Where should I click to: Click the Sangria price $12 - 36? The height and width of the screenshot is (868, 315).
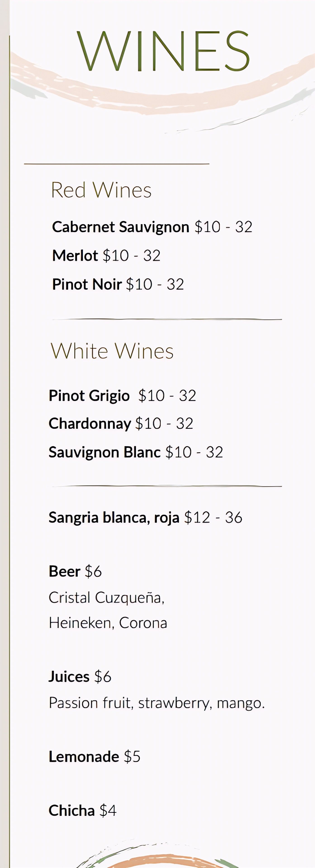(213, 518)
